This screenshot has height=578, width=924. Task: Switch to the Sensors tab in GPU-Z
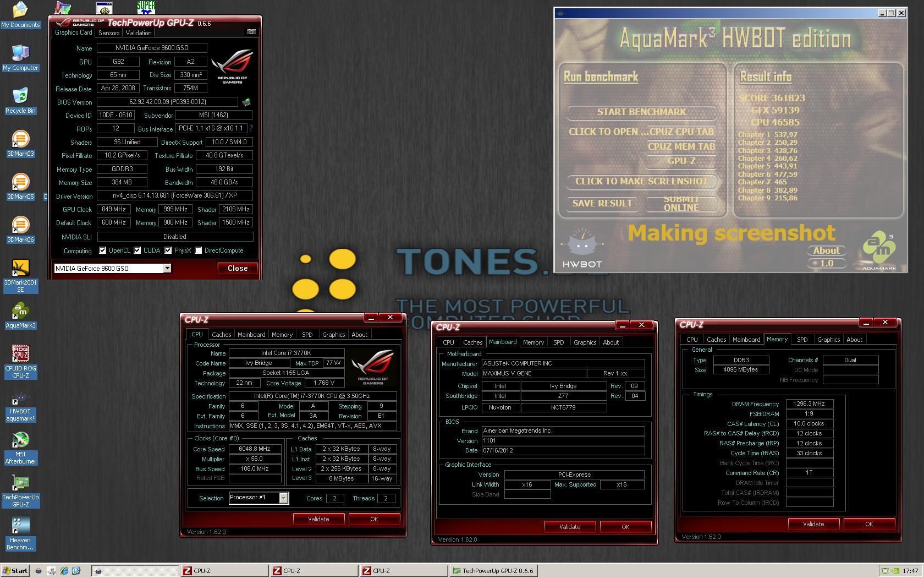click(x=109, y=33)
